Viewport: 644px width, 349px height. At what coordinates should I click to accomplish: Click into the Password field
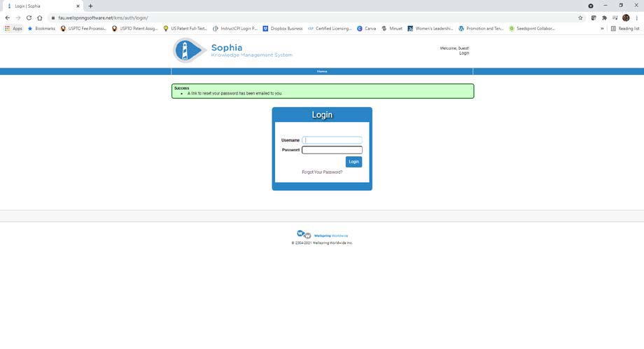[332, 150]
